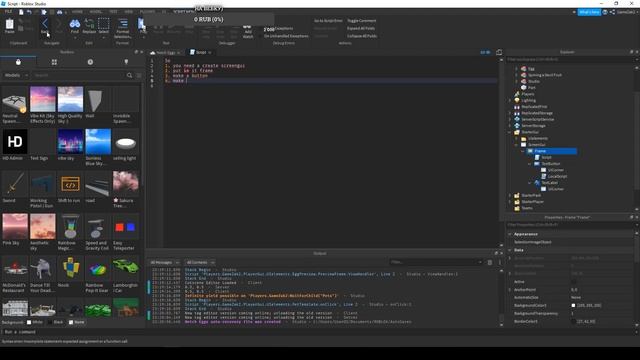Open Toolbox Recent clock icon
The image size is (640, 360).
click(90, 62)
